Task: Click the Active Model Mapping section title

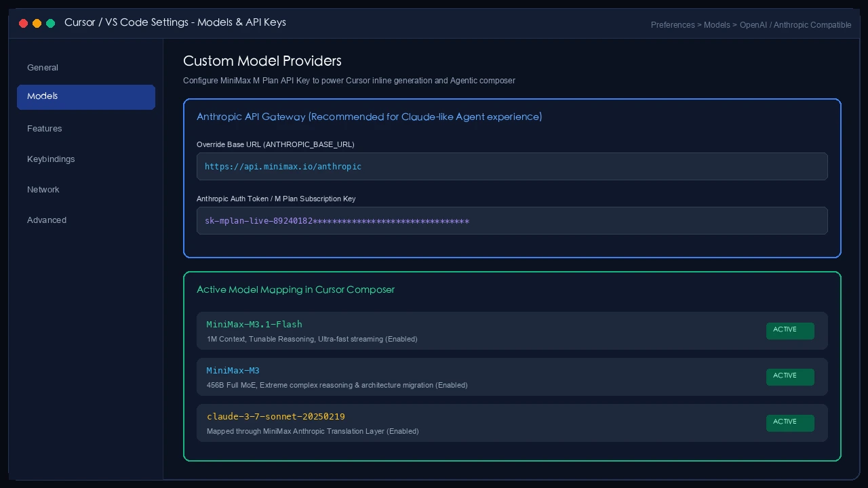Action: 296,289
